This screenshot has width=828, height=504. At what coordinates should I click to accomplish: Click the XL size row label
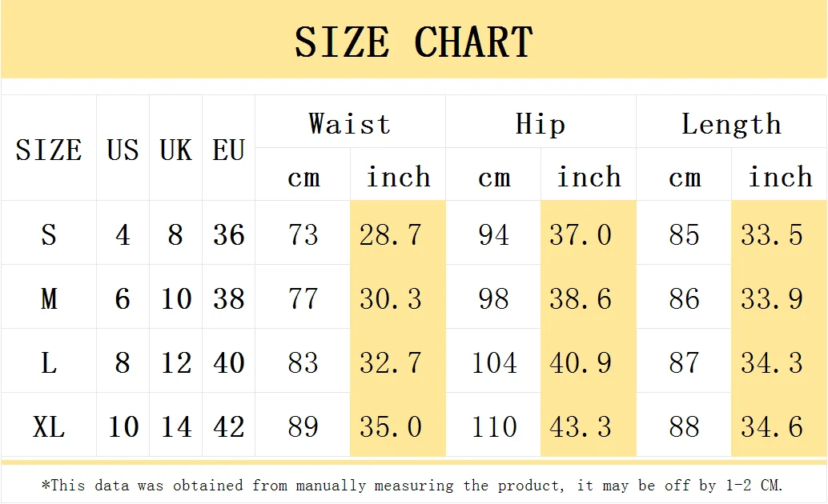49,426
